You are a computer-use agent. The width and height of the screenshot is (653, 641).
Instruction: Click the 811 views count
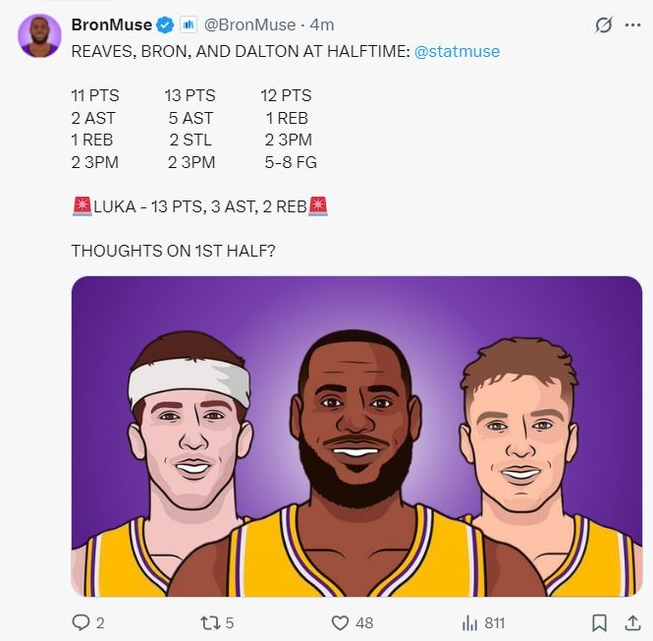pyautogui.click(x=494, y=622)
